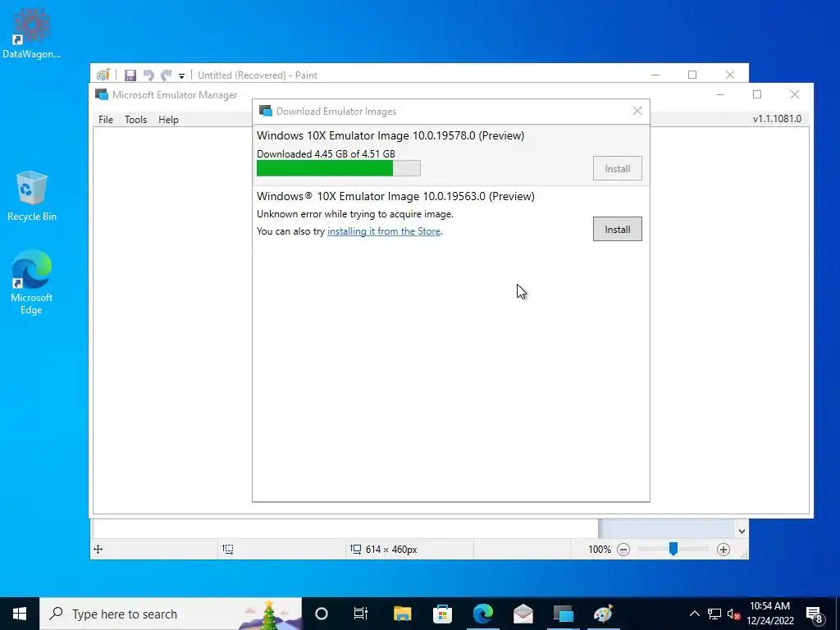Click Install for the 10.0.19578.0 image
Screen dimensions: 840x630
[617, 169]
